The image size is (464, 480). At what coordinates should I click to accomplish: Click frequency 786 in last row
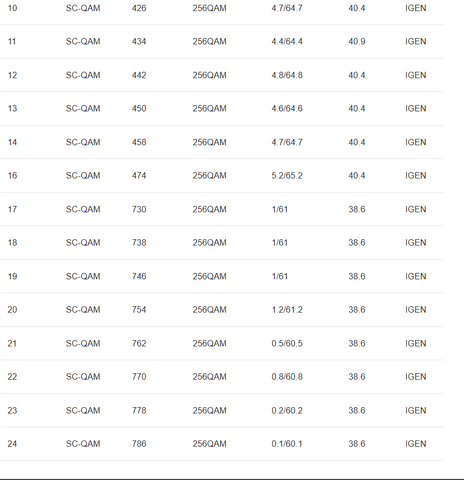click(x=139, y=443)
